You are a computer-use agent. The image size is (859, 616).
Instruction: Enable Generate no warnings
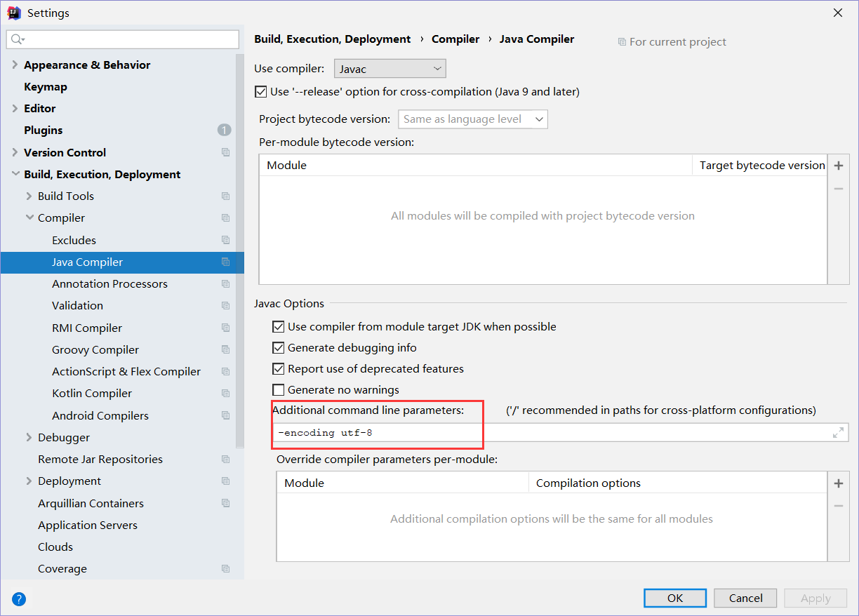pos(279,390)
